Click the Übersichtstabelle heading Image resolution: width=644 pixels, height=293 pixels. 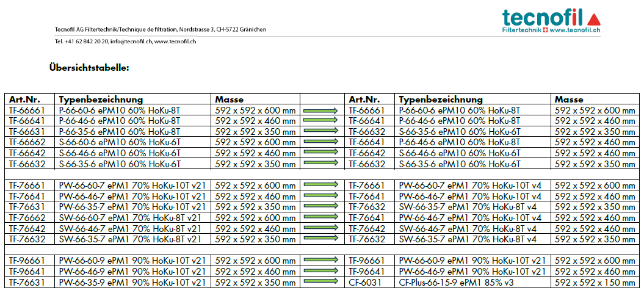click(x=89, y=68)
